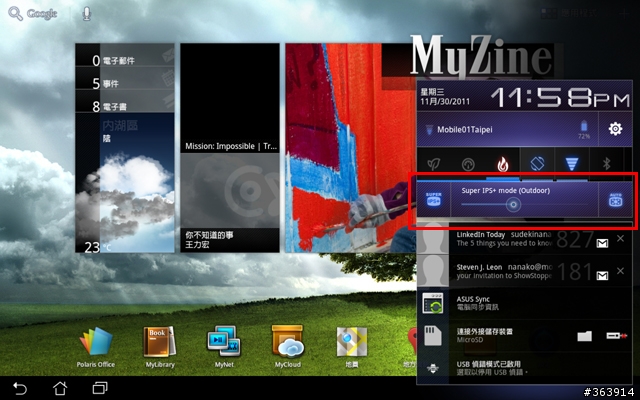
Task: Open the Mission: Impossible widget tile
Action: pyautogui.click(x=230, y=98)
